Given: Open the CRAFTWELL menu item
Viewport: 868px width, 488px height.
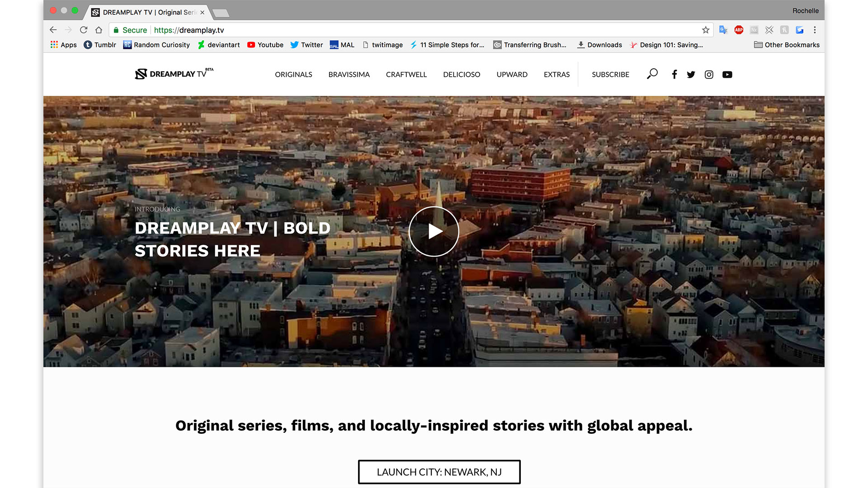Looking at the screenshot, I should 406,75.
